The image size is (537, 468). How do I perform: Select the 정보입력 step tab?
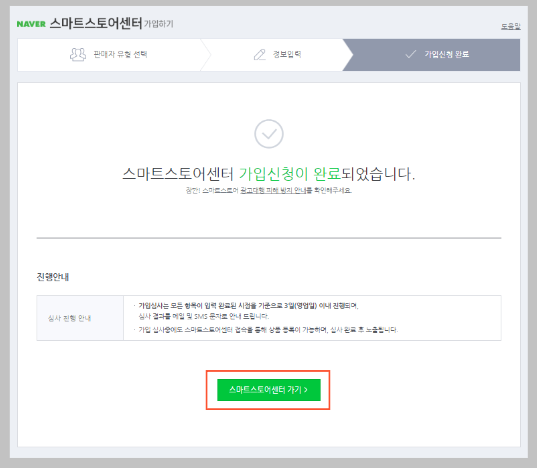277,55
